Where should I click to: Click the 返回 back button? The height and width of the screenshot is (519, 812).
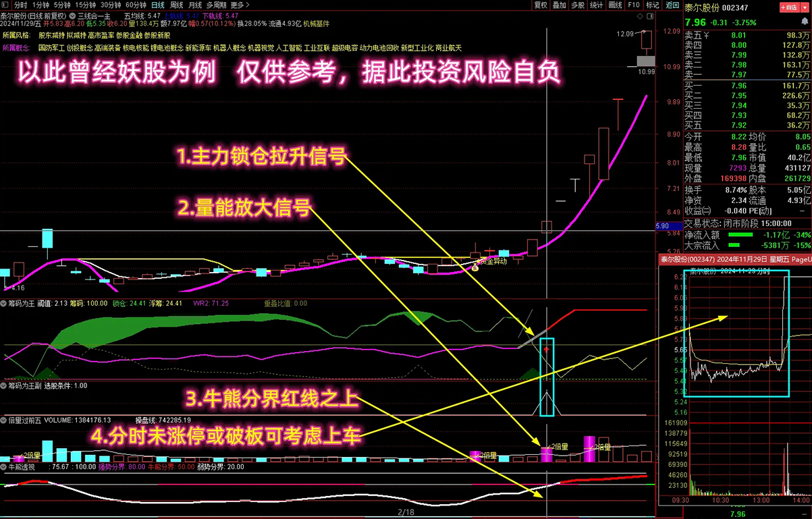(x=672, y=5)
